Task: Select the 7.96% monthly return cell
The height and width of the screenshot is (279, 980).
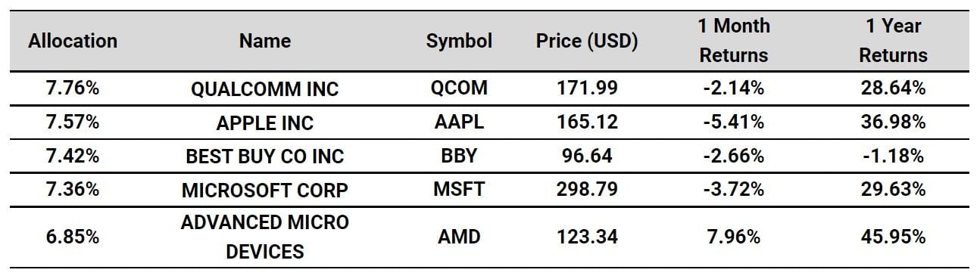Action: click(x=733, y=237)
